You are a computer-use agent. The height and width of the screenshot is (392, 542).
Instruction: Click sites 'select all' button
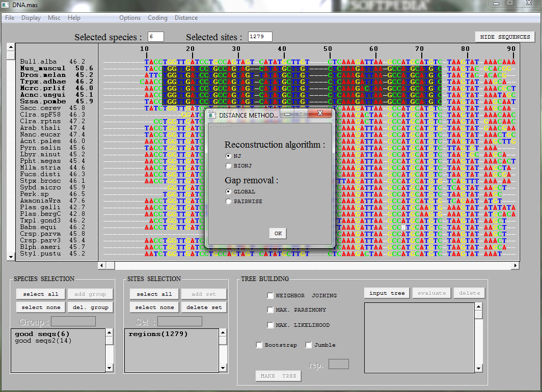pos(154,294)
